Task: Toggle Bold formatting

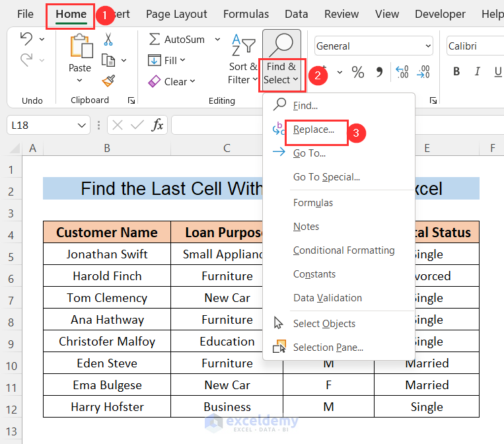Action: click(x=456, y=71)
